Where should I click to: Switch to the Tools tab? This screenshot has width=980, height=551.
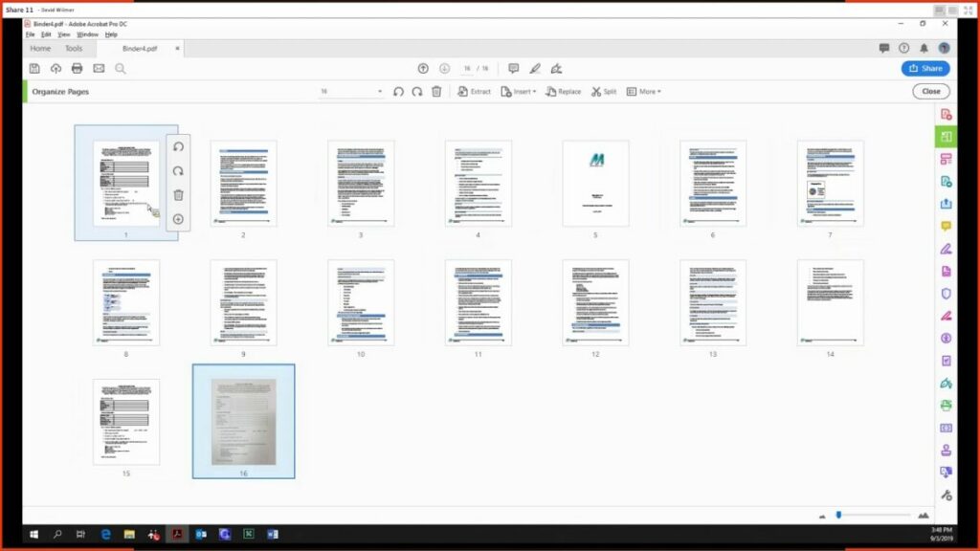(x=74, y=48)
